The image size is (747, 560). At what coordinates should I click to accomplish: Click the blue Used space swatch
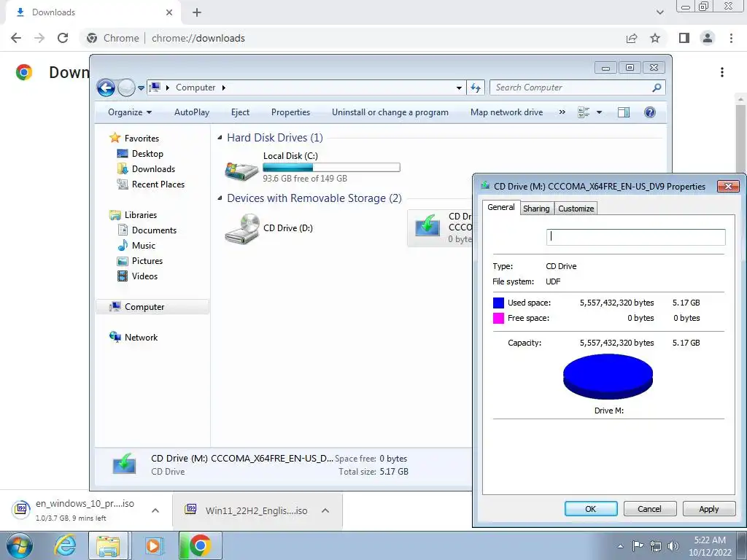(498, 303)
